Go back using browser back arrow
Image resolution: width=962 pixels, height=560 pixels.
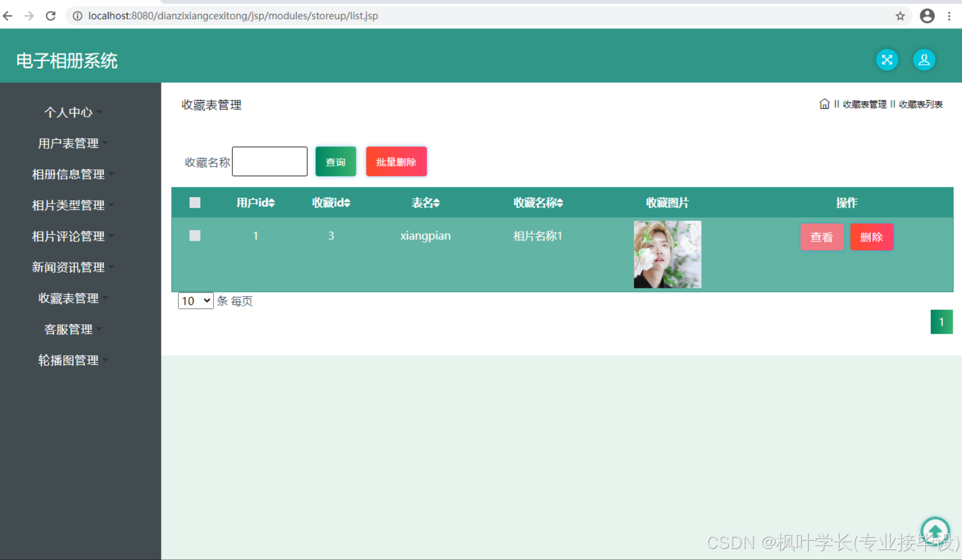point(8,16)
